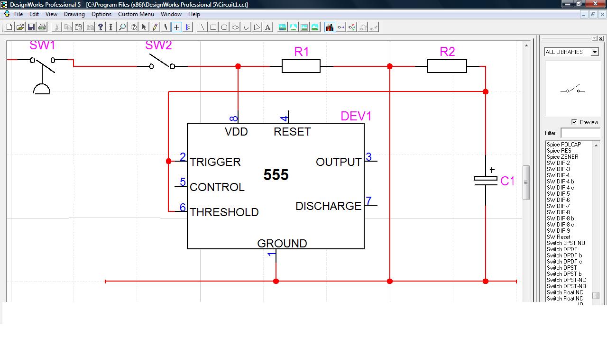
Task: Click the Cut scissors icon
Action: point(57,27)
